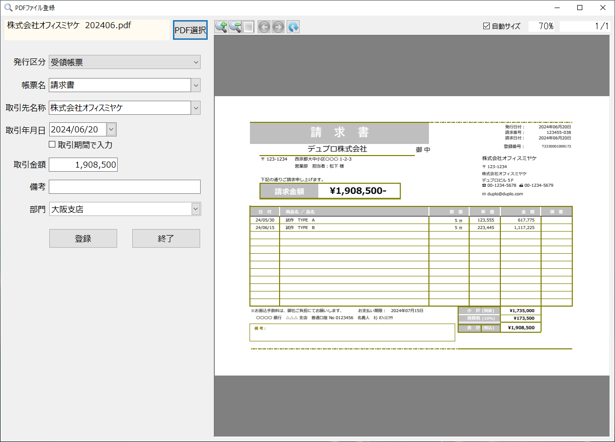Click デュプロ株式会社 in the invoice preview
Image resolution: width=615 pixels, height=442 pixels.
tap(337, 149)
